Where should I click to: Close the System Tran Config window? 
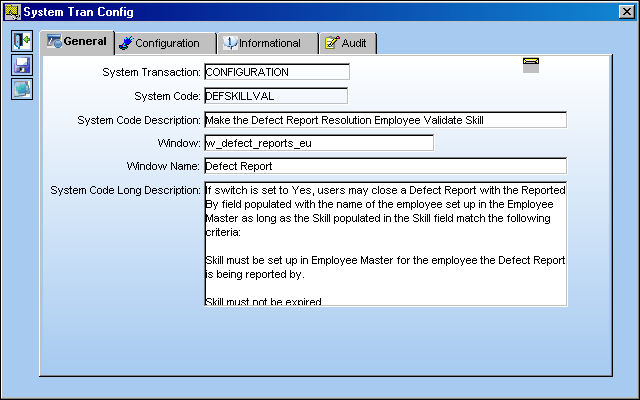(627, 12)
